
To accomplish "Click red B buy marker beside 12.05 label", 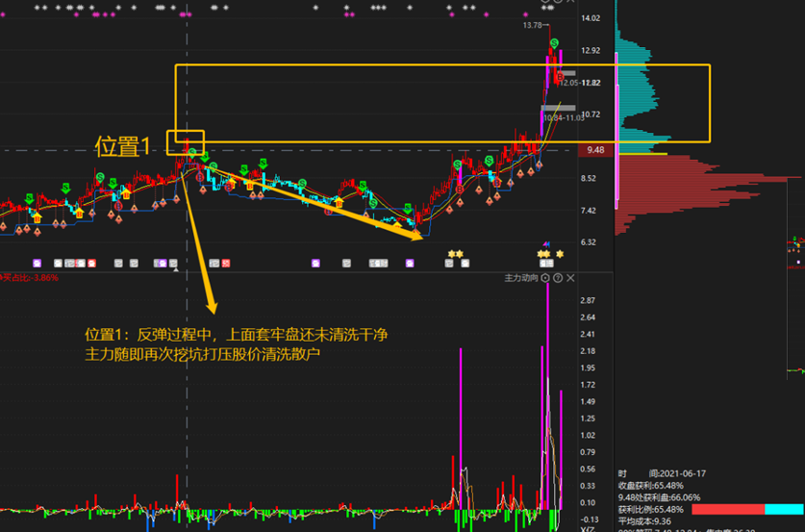I will pyautogui.click(x=560, y=77).
